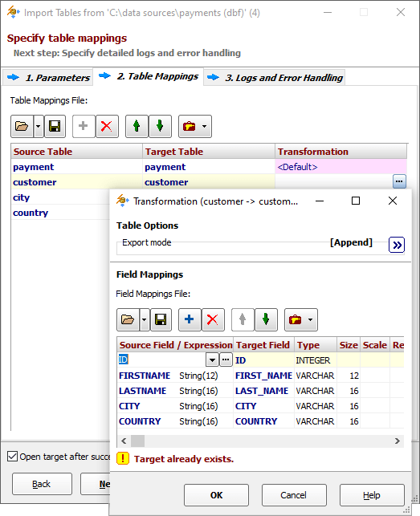Expand open-file dropdown arrow for table mappings
Screen dimensions: 420x516
click(x=39, y=126)
